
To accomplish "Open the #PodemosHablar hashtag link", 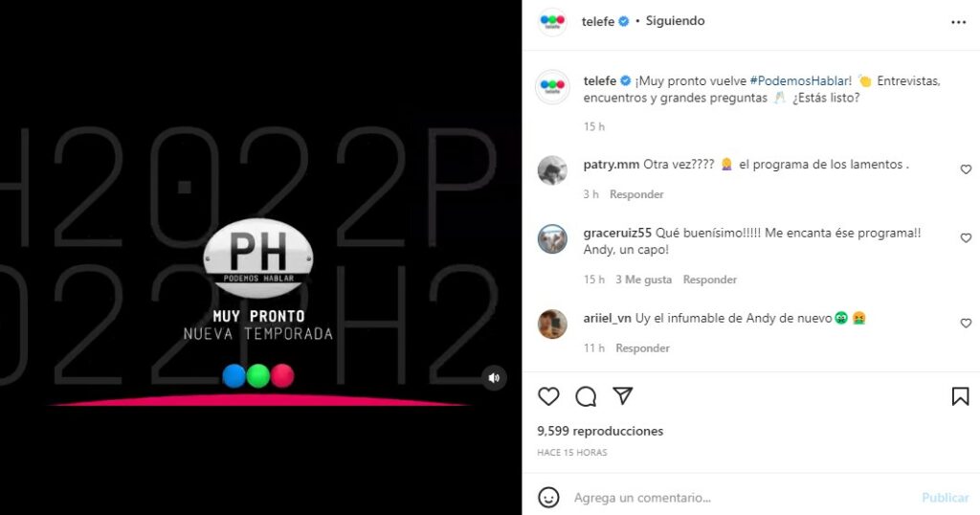I will point(800,80).
